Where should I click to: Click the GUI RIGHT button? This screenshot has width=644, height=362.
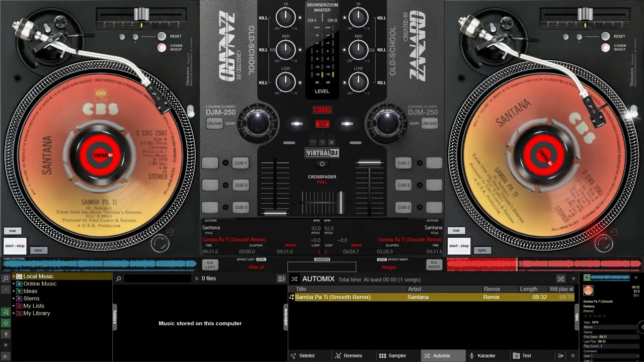tap(434, 264)
